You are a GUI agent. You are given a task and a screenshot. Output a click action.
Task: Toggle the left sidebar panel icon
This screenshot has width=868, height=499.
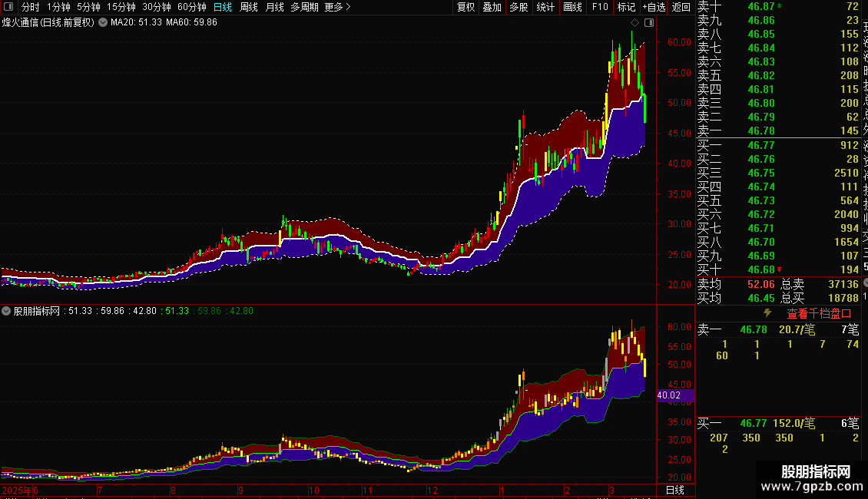(8, 7)
